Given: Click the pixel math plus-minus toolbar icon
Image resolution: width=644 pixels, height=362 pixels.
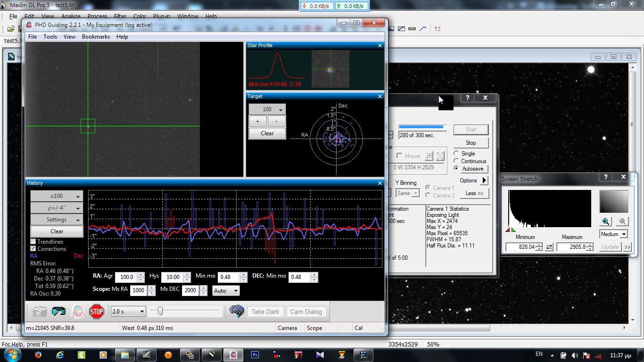Looking at the screenshot, I should pyautogui.click(x=438, y=29).
